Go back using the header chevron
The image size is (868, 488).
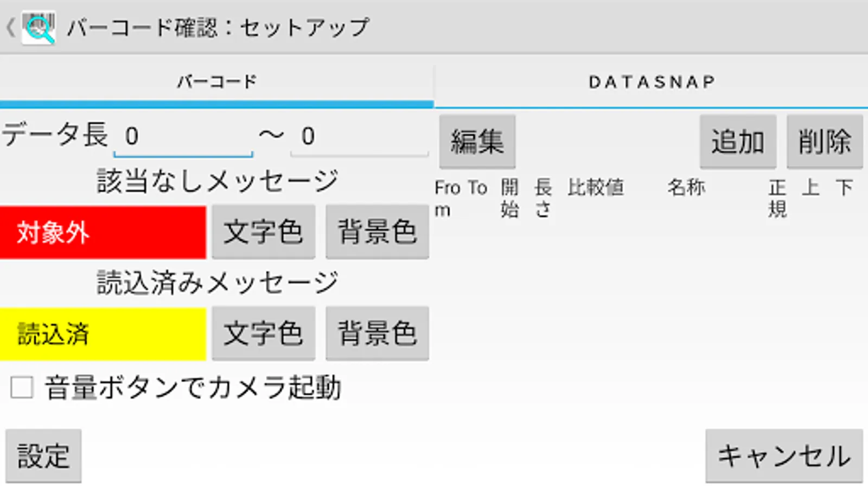click(10, 27)
